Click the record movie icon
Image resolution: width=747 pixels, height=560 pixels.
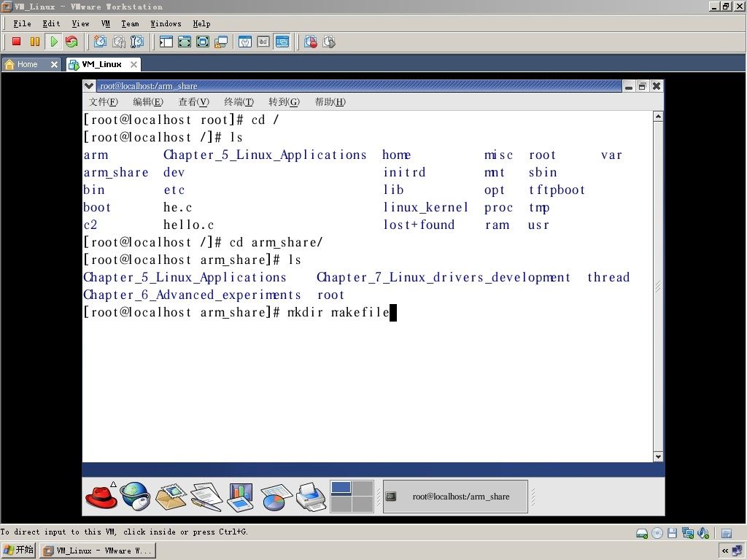[311, 42]
